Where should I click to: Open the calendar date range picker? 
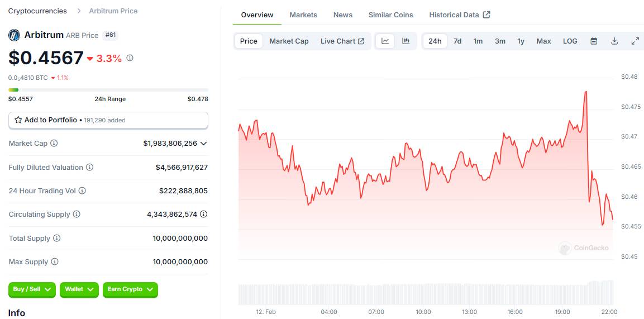pos(594,41)
